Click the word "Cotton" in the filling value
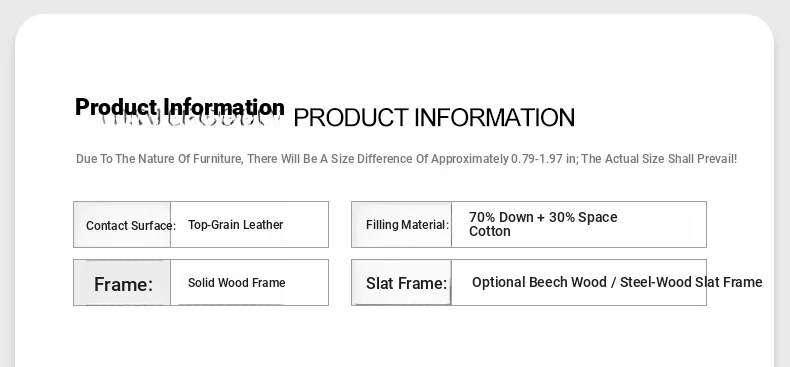Viewport: 790px width, 367px height. pyautogui.click(x=490, y=231)
